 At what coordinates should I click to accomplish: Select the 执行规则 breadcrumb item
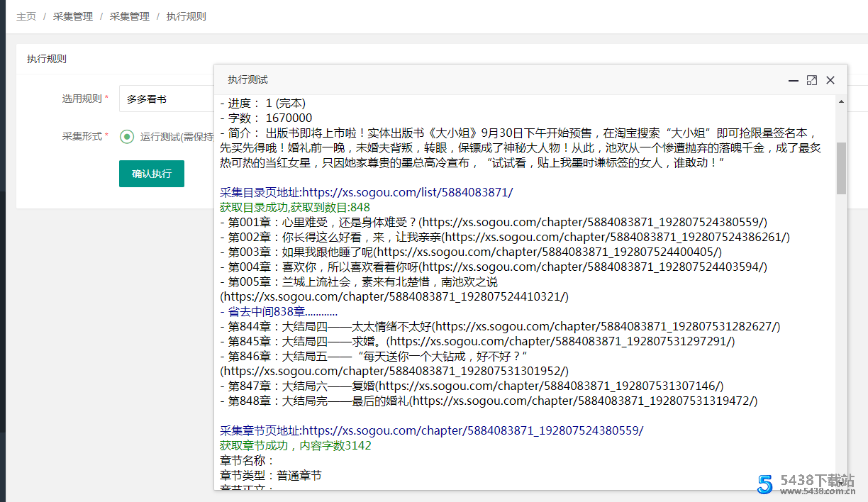(x=186, y=16)
